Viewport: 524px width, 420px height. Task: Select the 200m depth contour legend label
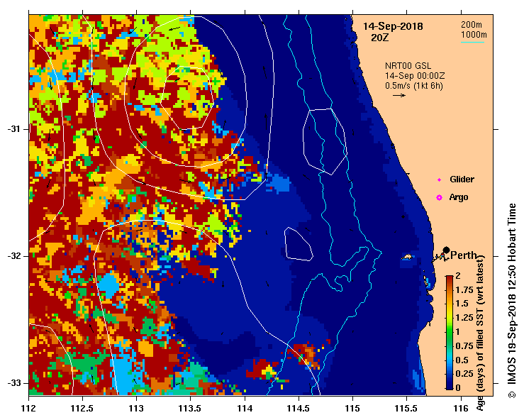[472, 24]
